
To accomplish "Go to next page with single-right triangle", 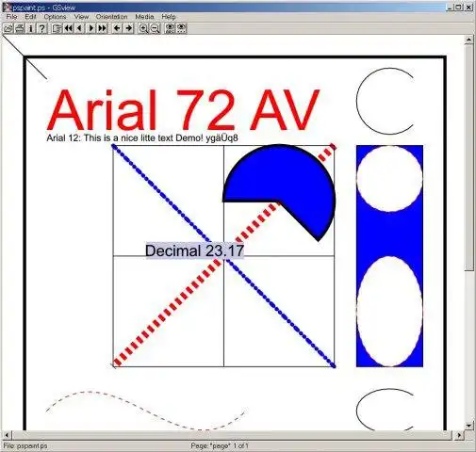I will click(90, 28).
